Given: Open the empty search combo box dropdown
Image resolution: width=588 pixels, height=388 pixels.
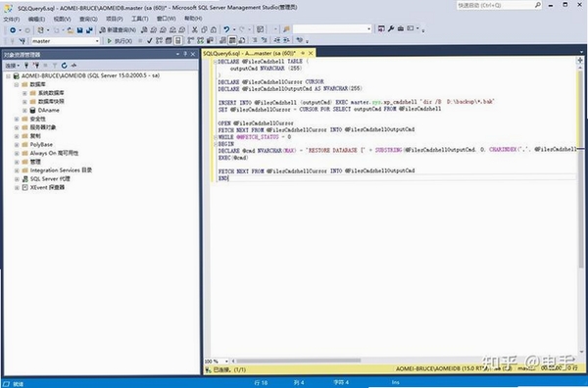Looking at the screenshot, I should click(368, 29).
